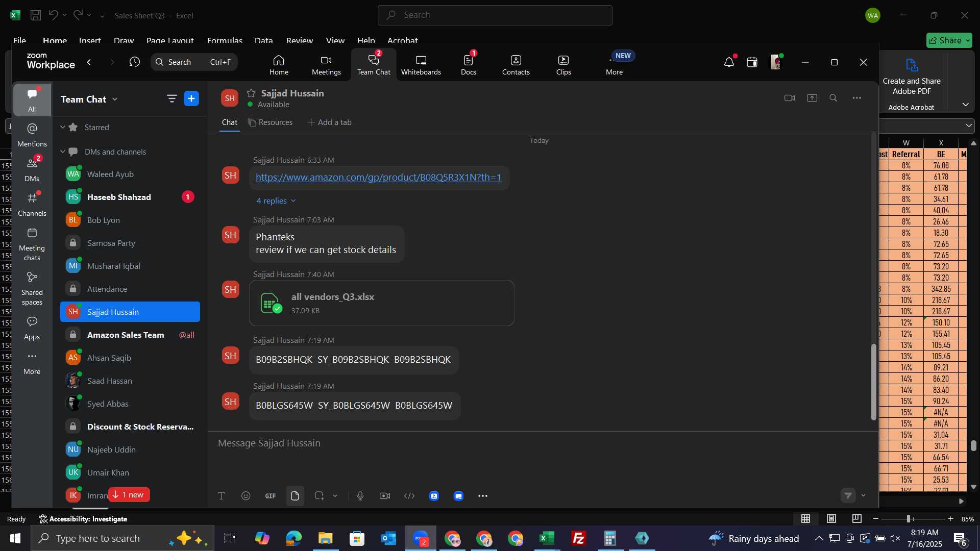Screen dimensions: 980x551
Task: Open Shared spaces in sidebar
Action: pyautogui.click(x=32, y=288)
